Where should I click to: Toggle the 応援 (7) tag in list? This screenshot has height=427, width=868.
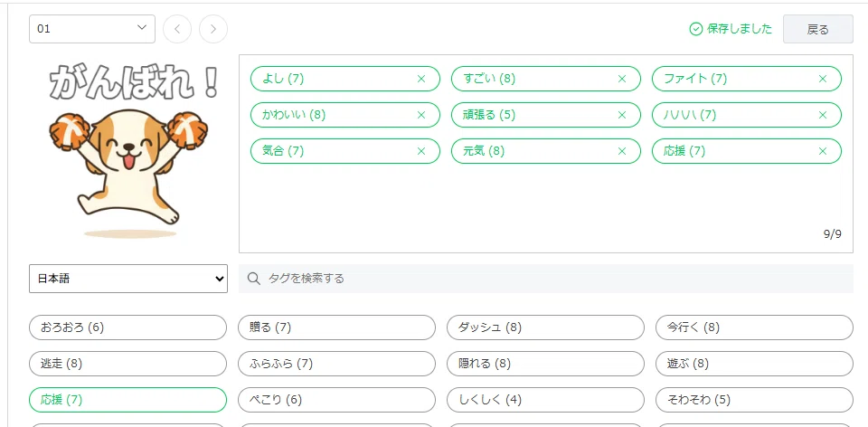click(x=127, y=399)
